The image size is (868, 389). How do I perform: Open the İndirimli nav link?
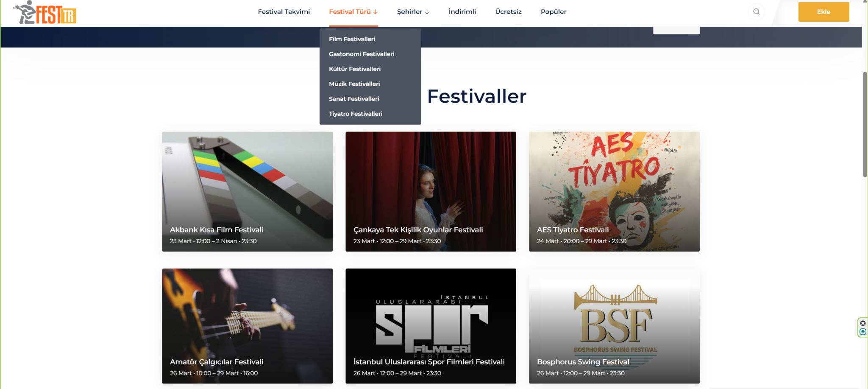[462, 12]
